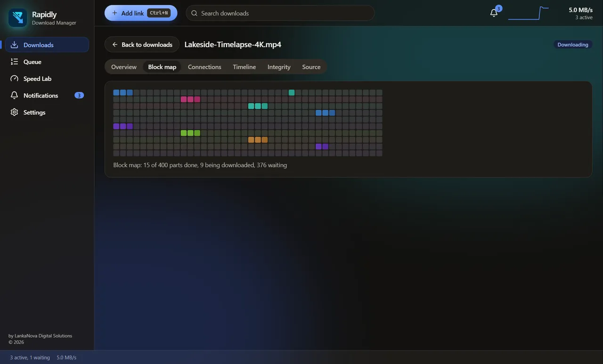View the Source tab
The width and height of the screenshot is (603, 364).
pyautogui.click(x=311, y=67)
